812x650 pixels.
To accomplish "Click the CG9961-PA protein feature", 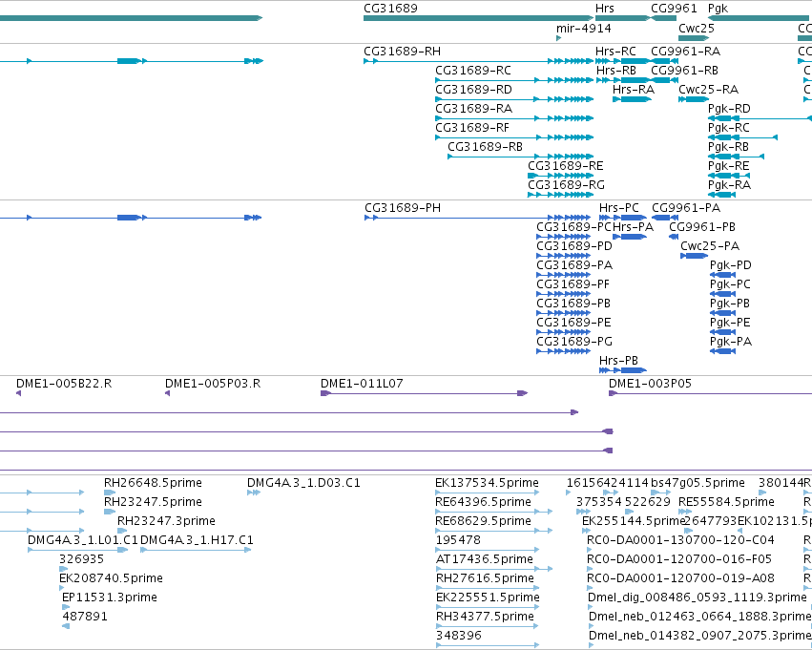I will pos(665,218).
